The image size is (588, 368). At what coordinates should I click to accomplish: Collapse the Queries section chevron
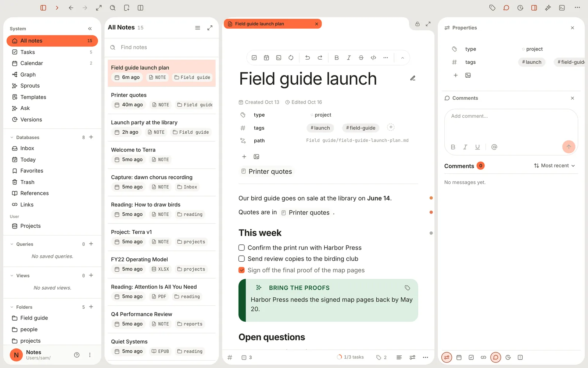12,244
